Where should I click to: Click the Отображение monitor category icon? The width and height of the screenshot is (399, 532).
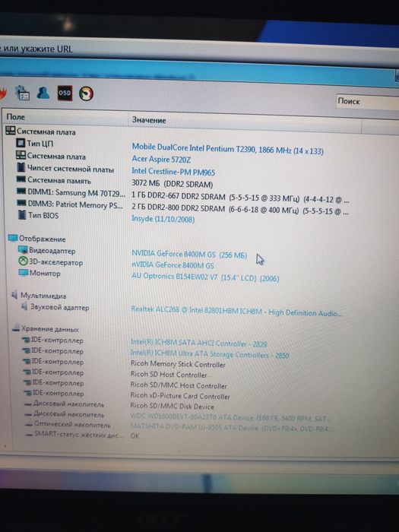(13, 237)
